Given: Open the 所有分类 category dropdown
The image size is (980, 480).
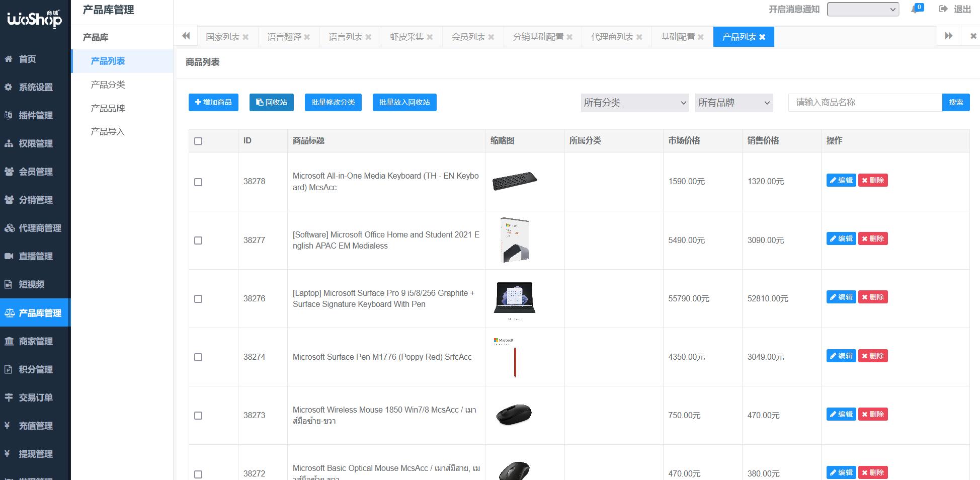Looking at the screenshot, I should click(634, 103).
